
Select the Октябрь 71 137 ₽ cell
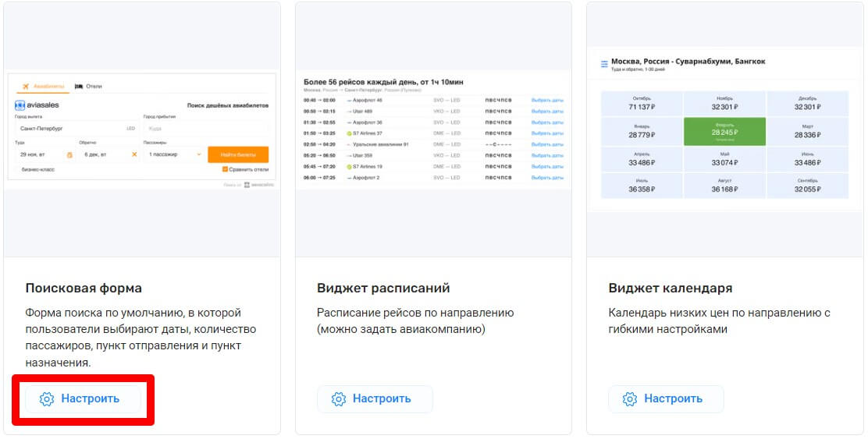pos(642,104)
